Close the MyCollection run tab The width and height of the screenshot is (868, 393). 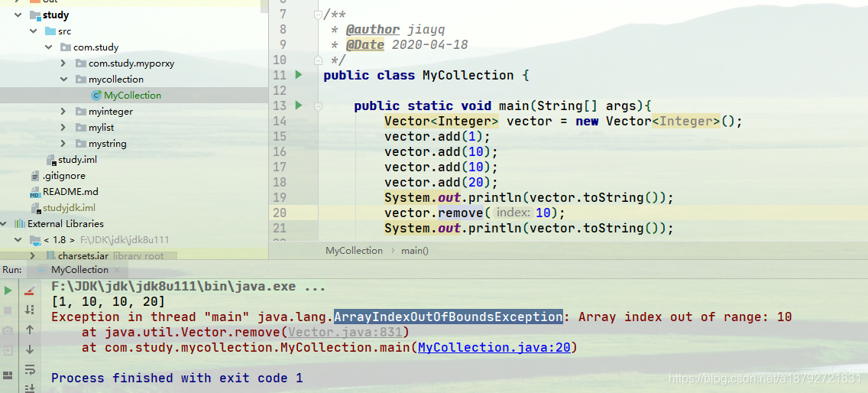pyautogui.click(x=118, y=270)
